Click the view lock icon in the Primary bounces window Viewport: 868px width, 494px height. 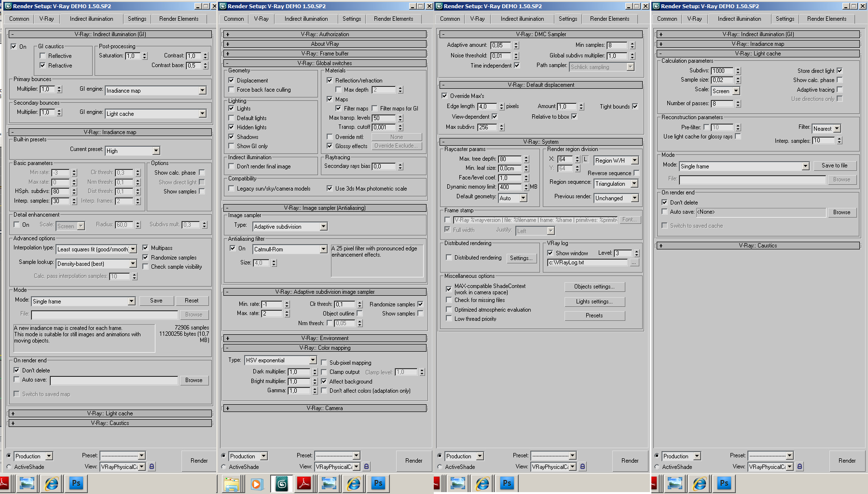[x=152, y=467]
